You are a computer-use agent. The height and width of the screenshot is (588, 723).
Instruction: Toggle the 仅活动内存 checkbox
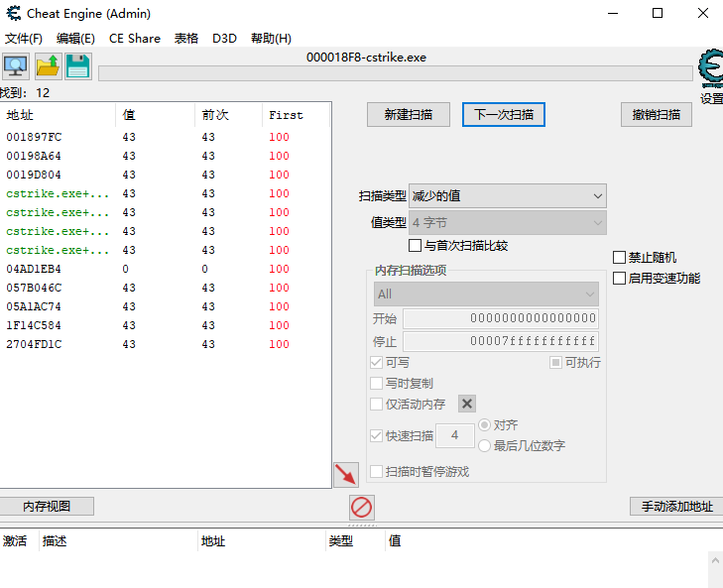tap(376, 405)
